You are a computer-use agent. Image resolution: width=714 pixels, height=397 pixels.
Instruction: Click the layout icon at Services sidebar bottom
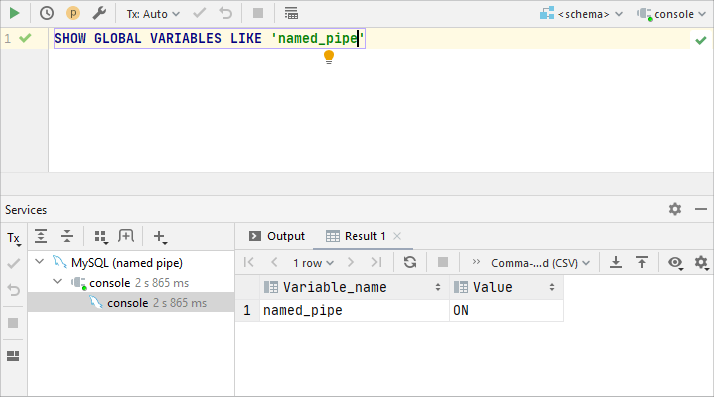[x=13, y=356]
